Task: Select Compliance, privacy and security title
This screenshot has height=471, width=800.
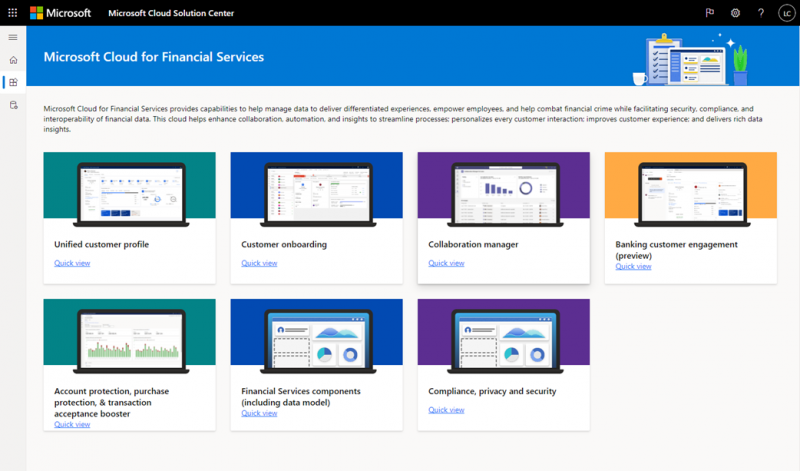Action: tap(492, 391)
